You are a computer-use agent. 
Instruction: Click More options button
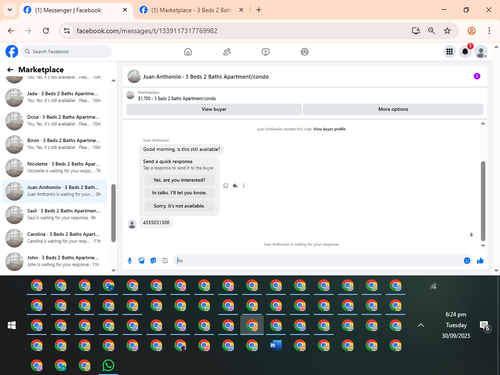click(393, 109)
